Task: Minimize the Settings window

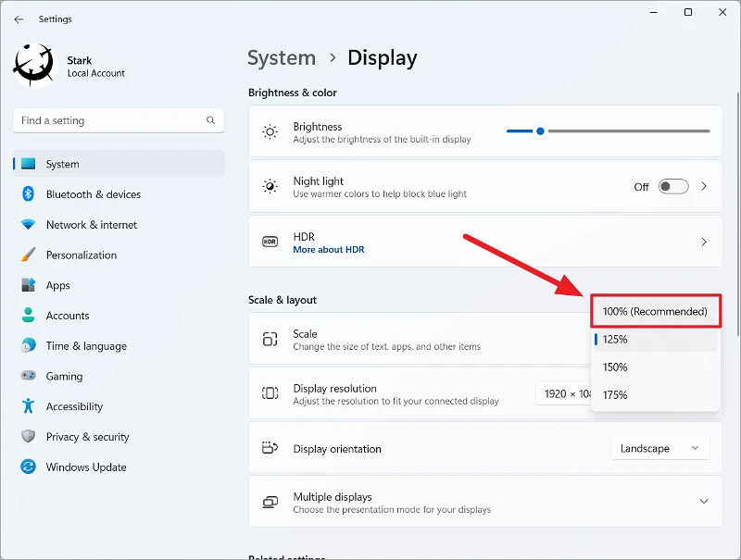Action: pos(654,12)
